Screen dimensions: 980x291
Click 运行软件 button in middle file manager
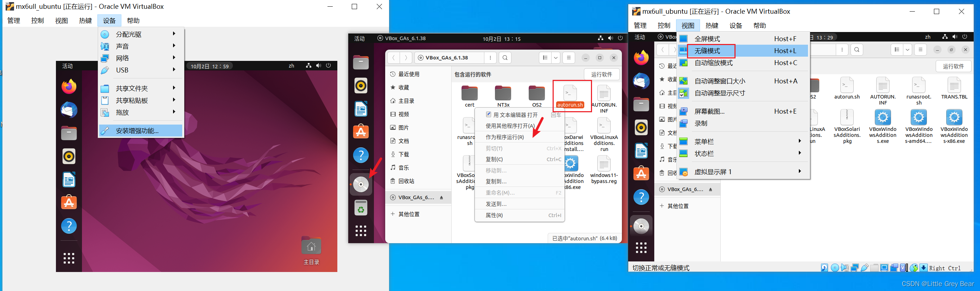pyautogui.click(x=602, y=74)
